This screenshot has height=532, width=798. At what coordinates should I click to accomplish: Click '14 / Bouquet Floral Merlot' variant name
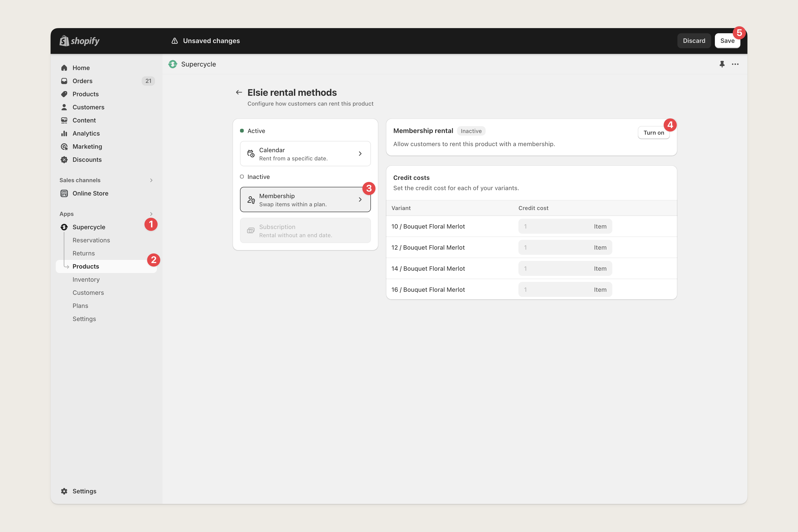click(428, 268)
